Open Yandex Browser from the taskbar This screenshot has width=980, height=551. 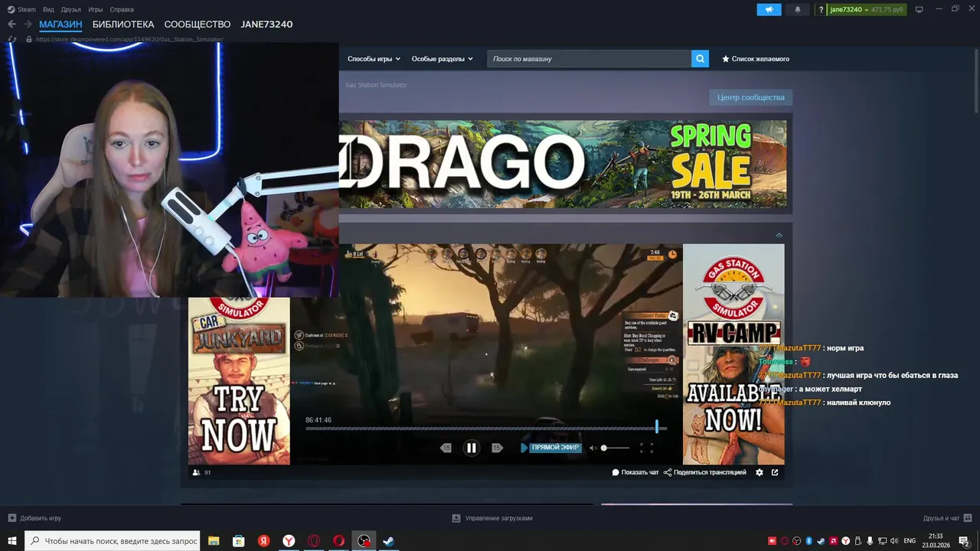pyautogui.click(x=289, y=541)
